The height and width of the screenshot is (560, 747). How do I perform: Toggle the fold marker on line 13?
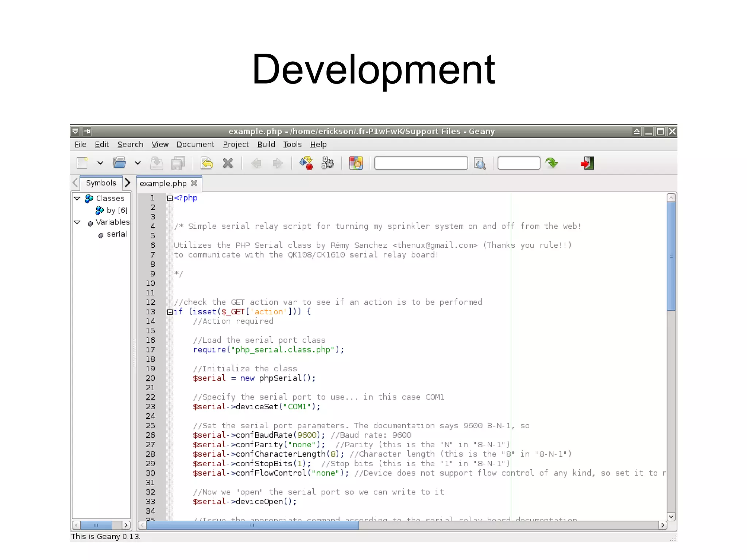pyautogui.click(x=170, y=312)
